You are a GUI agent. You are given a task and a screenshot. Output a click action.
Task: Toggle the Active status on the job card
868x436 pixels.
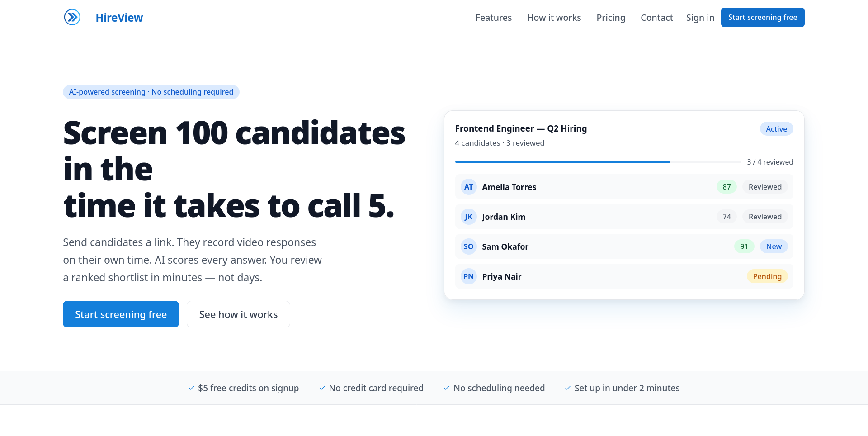point(776,128)
